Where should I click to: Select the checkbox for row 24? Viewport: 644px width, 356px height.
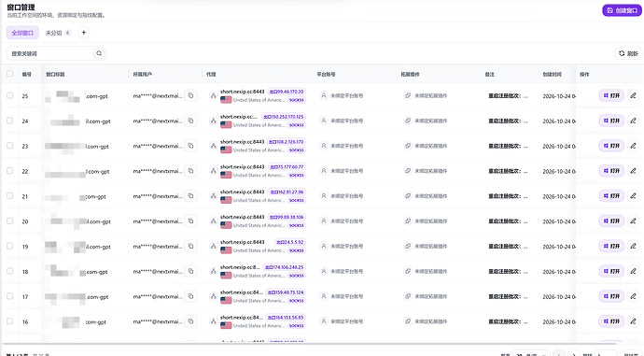coord(10,121)
